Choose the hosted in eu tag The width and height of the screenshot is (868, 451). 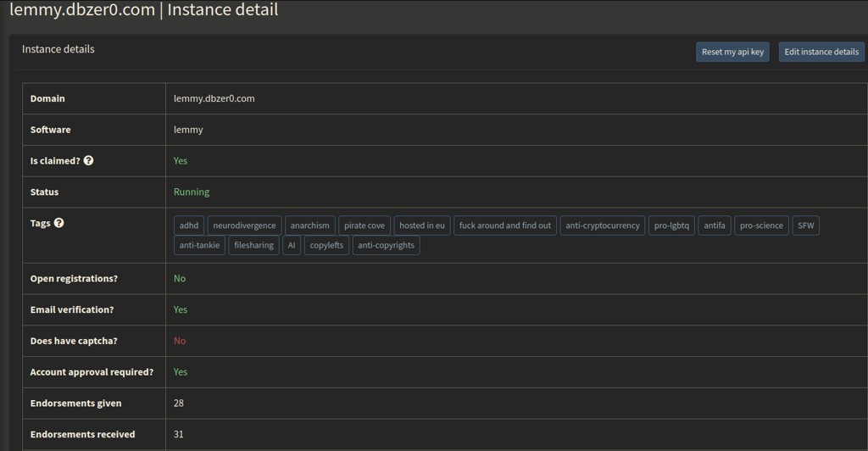pyautogui.click(x=422, y=225)
